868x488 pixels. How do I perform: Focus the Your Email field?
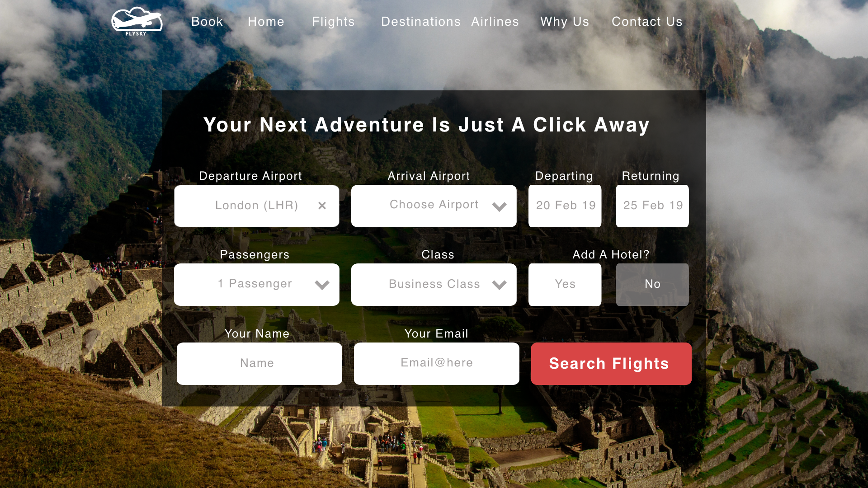(437, 364)
